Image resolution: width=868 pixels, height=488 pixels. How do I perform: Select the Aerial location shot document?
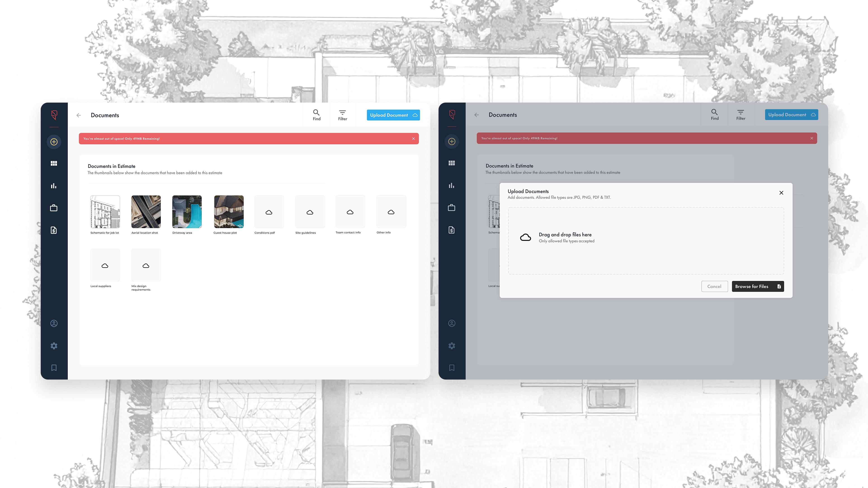click(x=146, y=212)
